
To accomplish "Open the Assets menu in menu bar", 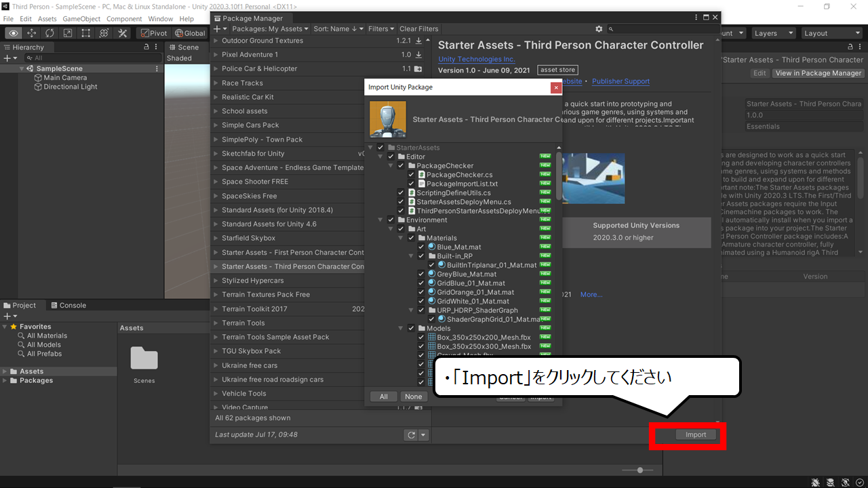I will click(x=47, y=19).
